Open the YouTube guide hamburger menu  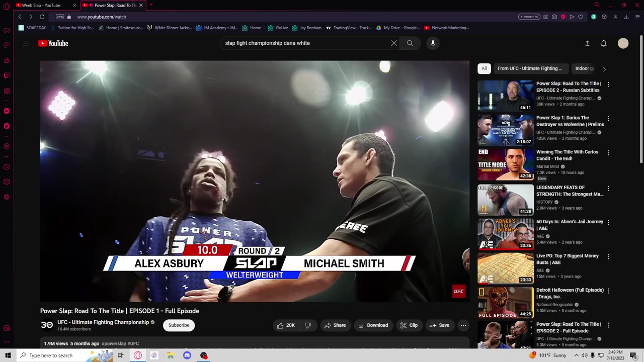26,43
